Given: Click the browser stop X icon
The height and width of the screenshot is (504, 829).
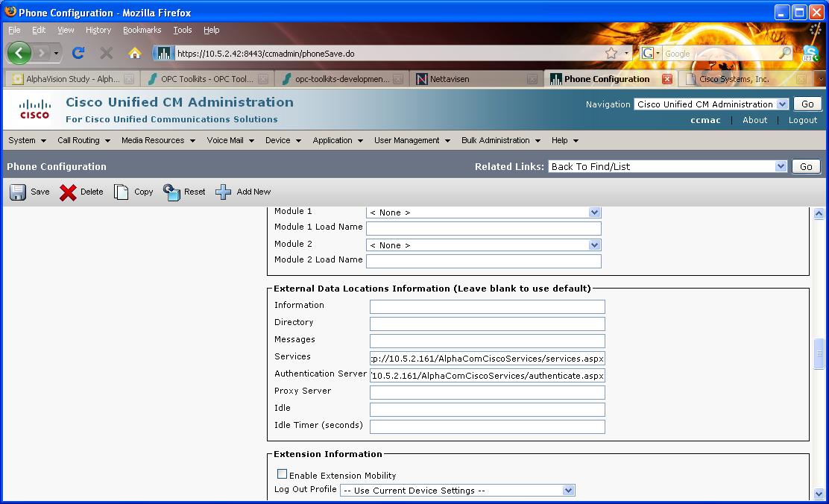Looking at the screenshot, I should (107, 53).
